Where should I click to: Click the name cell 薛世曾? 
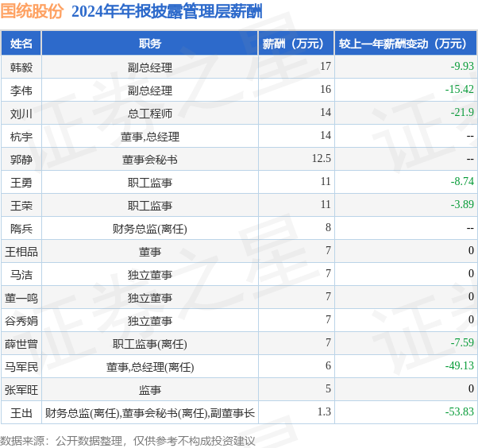coord(21,344)
